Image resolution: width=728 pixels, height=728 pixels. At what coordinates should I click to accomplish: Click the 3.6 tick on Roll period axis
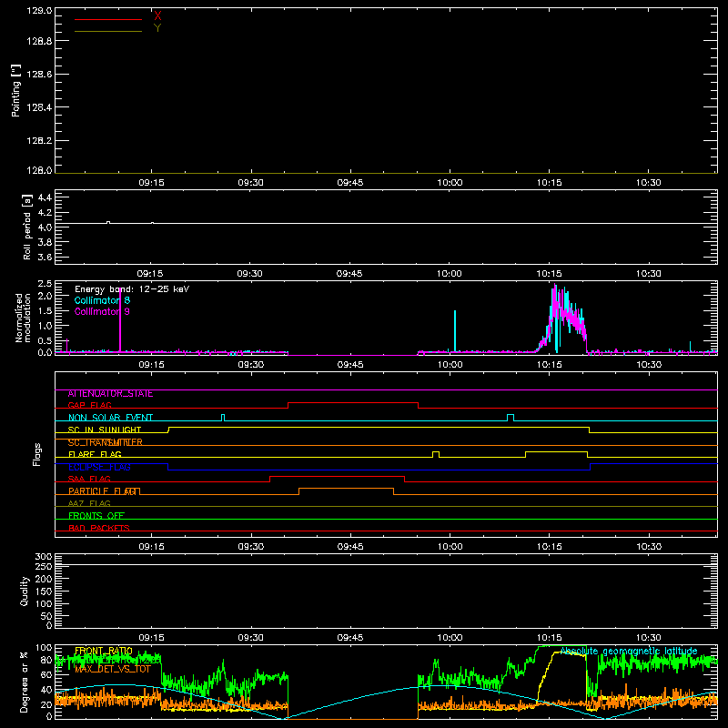click(45, 258)
